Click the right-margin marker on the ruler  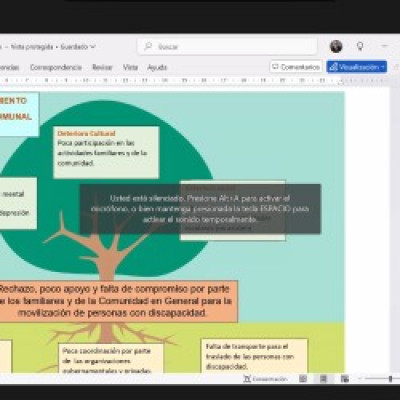pyautogui.click(x=341, y=80)
